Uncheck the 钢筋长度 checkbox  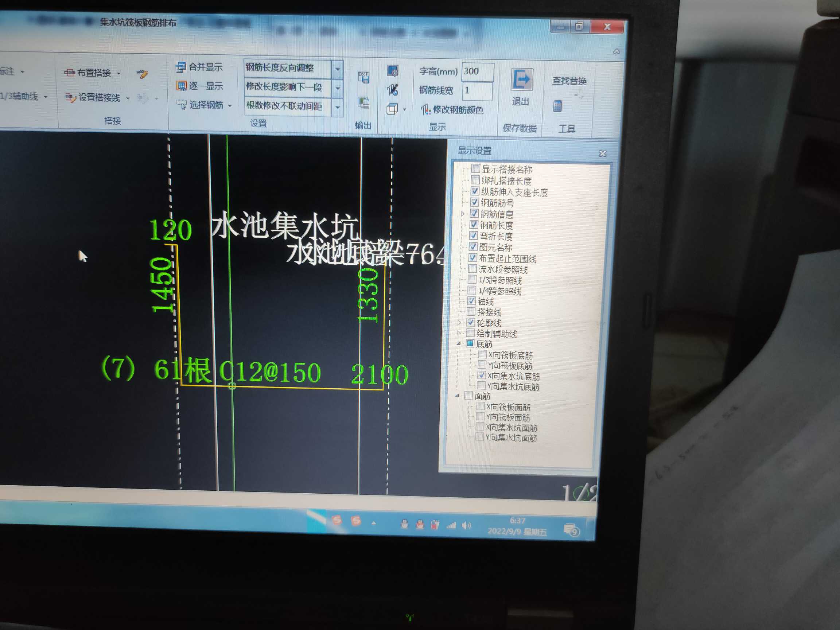pyautogui.click(x=474, y=225)
